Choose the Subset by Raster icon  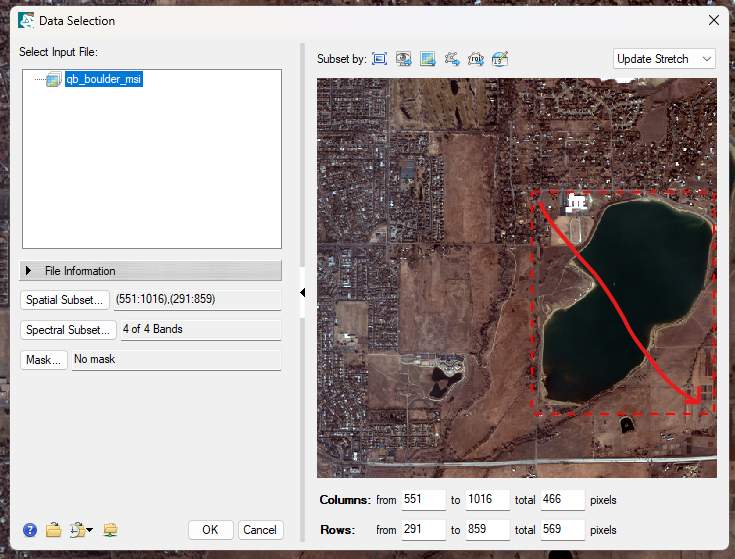pos(428,59)
